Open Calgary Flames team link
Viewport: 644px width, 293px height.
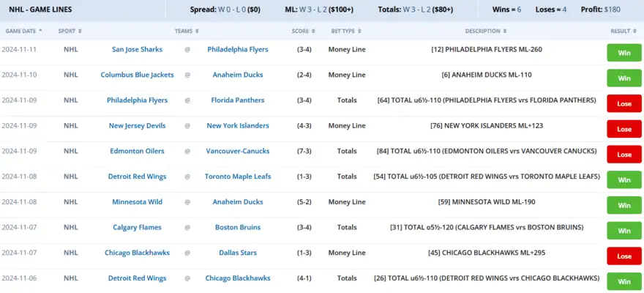137,228
